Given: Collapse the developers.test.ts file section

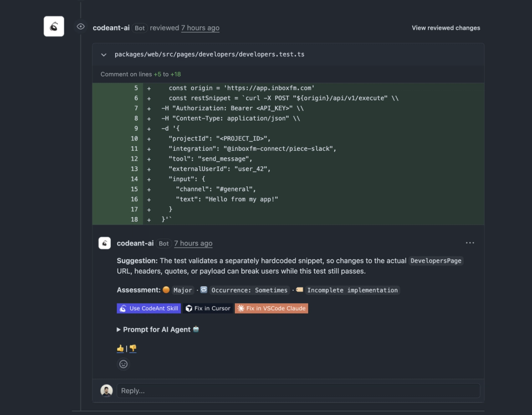Looking at the screenshot, I should [x=104, y=55].
